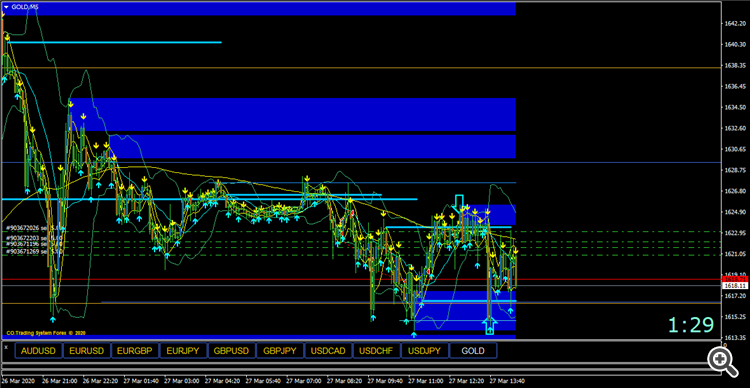Switch chart to USDCHF

[376, 351]
